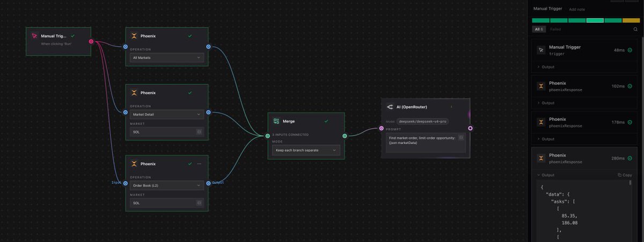The width and height of the screenshot is (644, 242).
Task: Click the port labeled Input on Order Book node
Action: [x=126, y=183]
